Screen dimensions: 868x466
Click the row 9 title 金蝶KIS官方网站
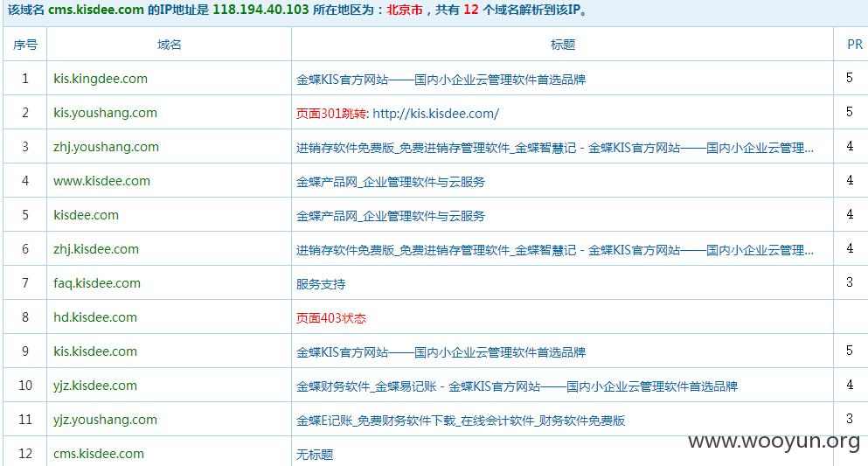441,352
